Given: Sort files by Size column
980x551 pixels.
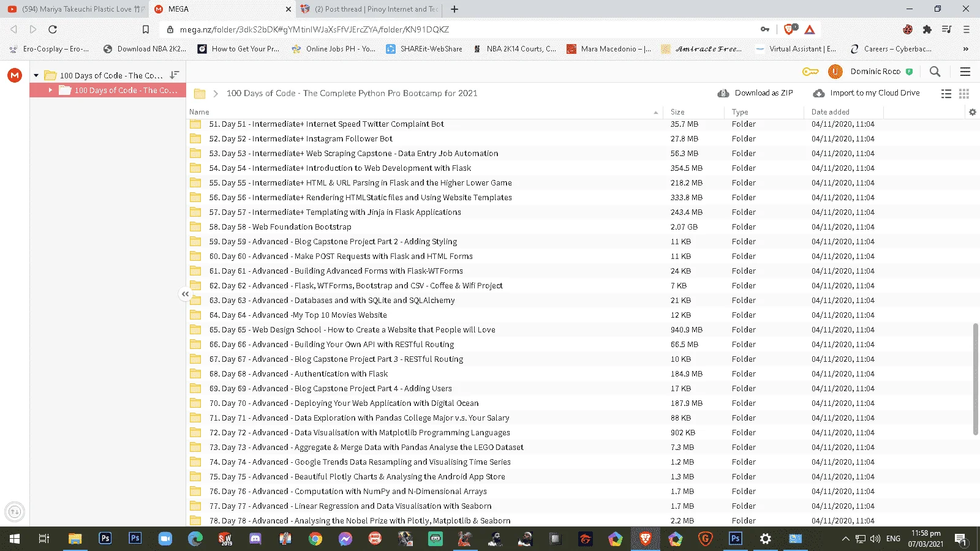Looking at the screenshot, I should [x=677, y=112].
